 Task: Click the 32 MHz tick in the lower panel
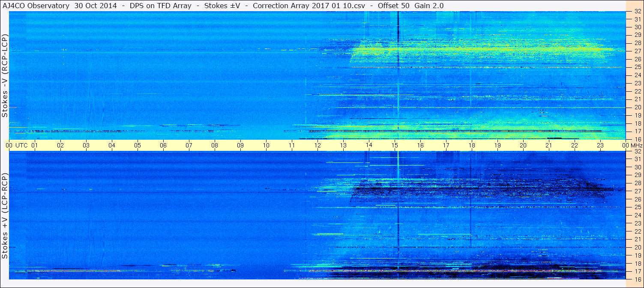[x=638, y=151]
